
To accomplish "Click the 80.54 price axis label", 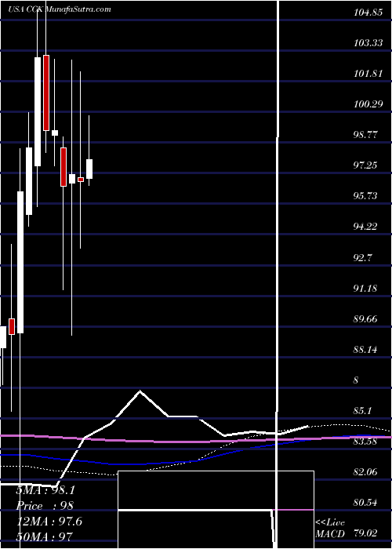I will coord(366,504).
